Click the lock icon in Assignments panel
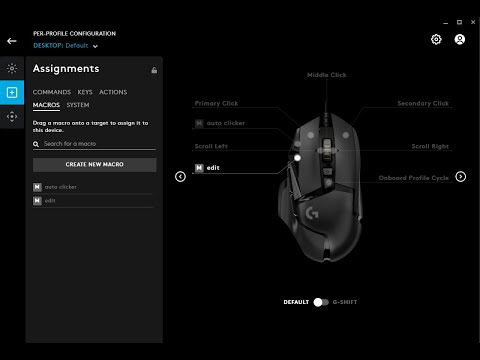The image size is (480, 360). (154, 70)
